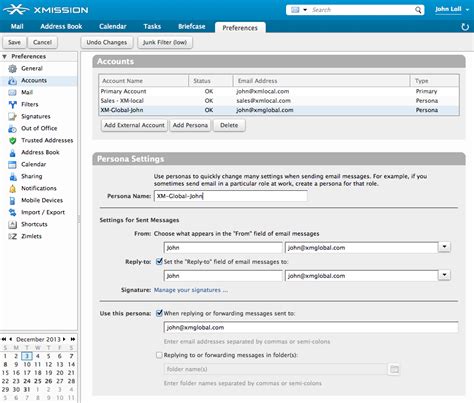Image resolution: width=474 pixels, height=403 pixels.
Task: Click the folder name(s) input field
Action: [x=275, y=369]
